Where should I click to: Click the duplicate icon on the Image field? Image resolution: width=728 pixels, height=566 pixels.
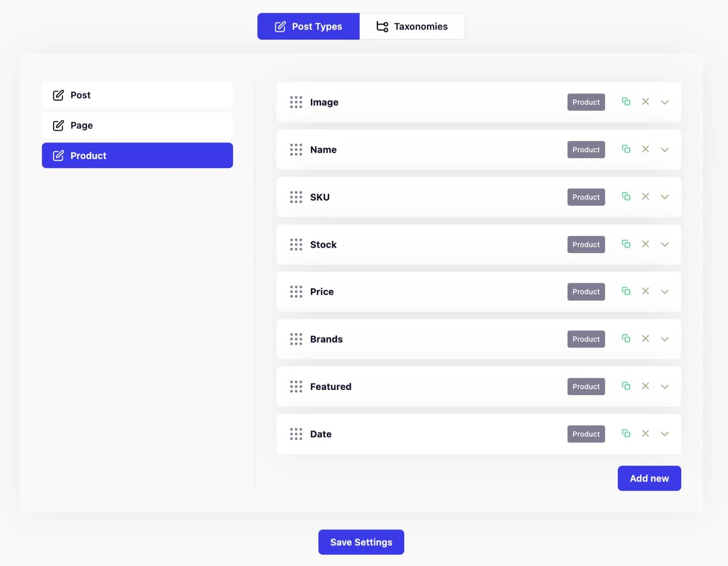click(x=626, y=102)
